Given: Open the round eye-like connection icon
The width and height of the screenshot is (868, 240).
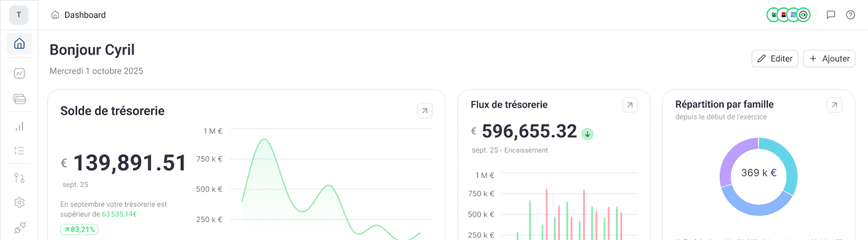Looking at the screenshot, I should (803, 15).
